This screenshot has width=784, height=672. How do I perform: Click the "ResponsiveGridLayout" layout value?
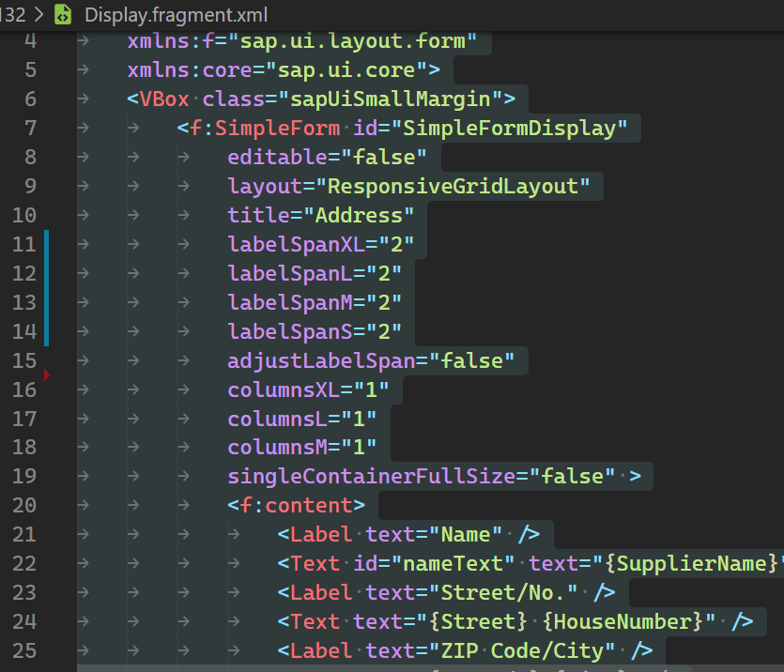click(x=453, y=187)
